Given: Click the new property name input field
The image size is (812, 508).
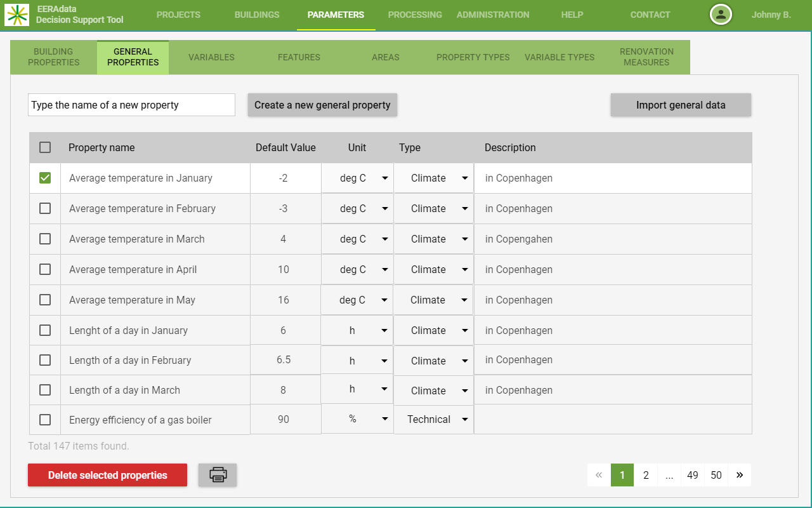Looking at the screenshot, I should pyautogui.click(x=131, y=105).
